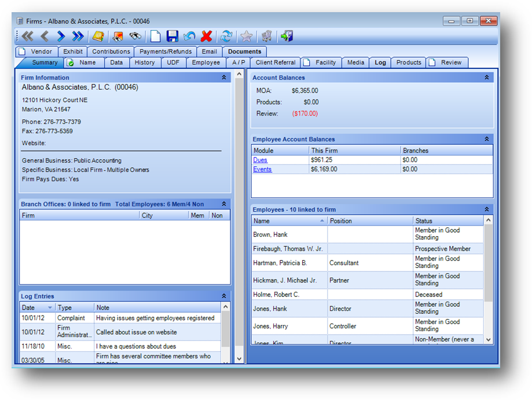Switch to the Contributions tab
The image size is (532, 400).
(x=111, y=52)
